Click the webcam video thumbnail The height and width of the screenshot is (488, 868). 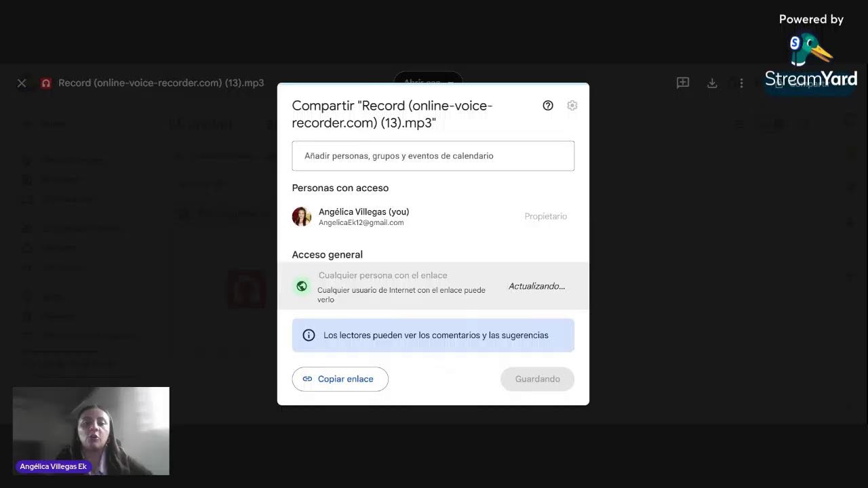(x=91, y=430)
